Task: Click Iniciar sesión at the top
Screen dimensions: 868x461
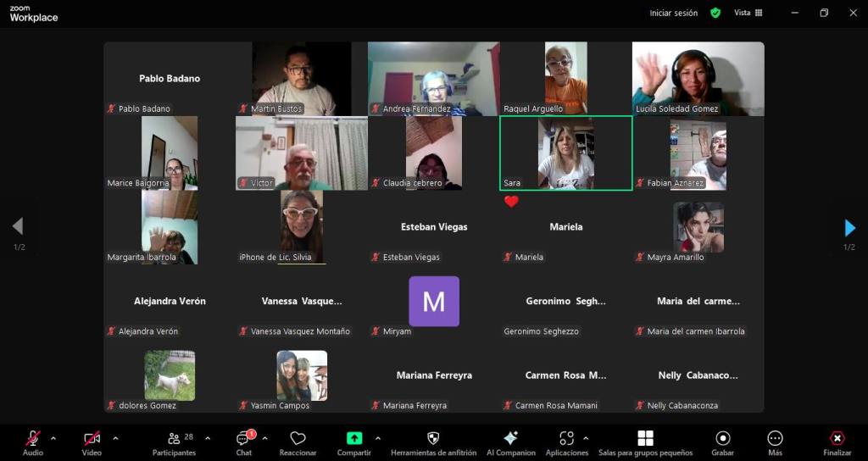Action: click(x=673, y=13)
